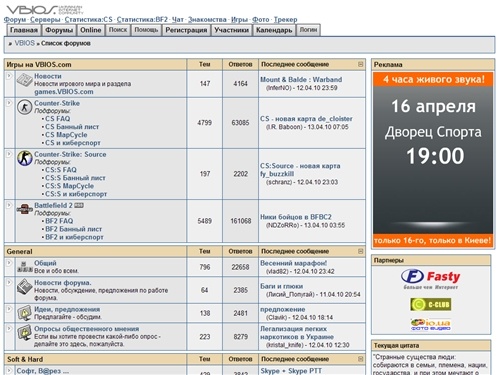Click the 4799 topics count
This screenshot has width=500, height=375.
(204, 123)
